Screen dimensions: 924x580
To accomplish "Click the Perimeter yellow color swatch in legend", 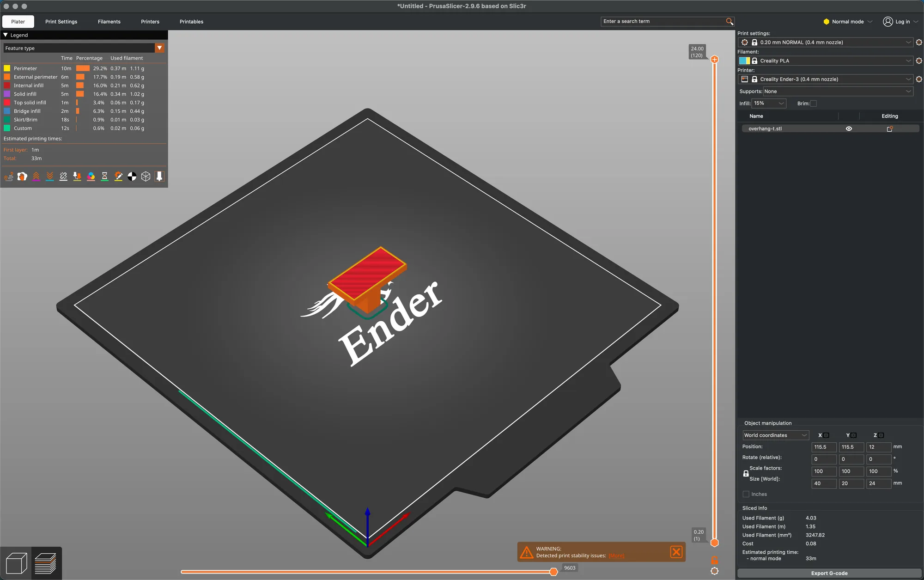I will coord(7,68).
